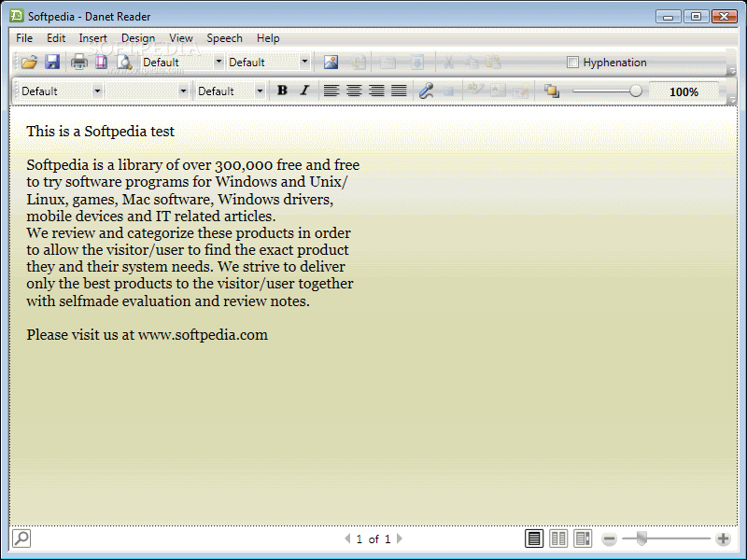Open a document with the folder icon

tap(29, 62)
